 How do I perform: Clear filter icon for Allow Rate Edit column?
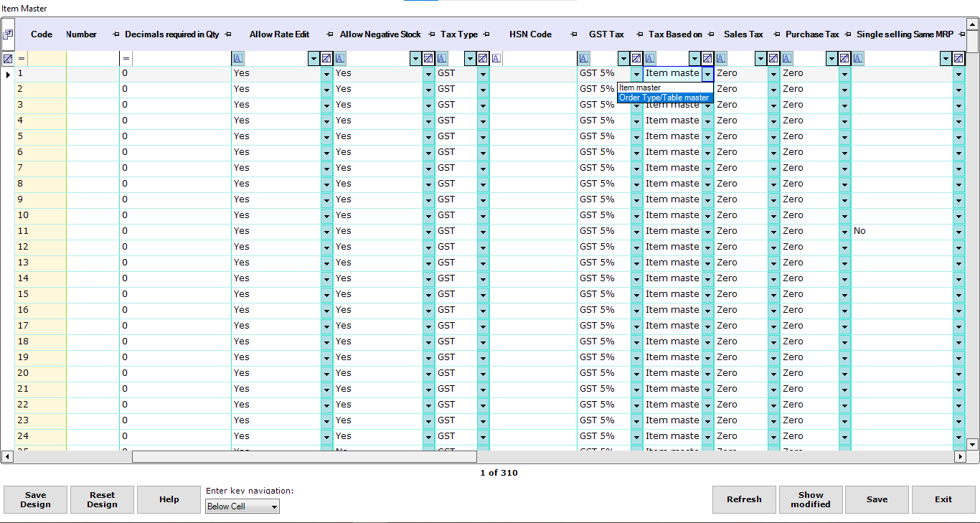click(326, 58)
